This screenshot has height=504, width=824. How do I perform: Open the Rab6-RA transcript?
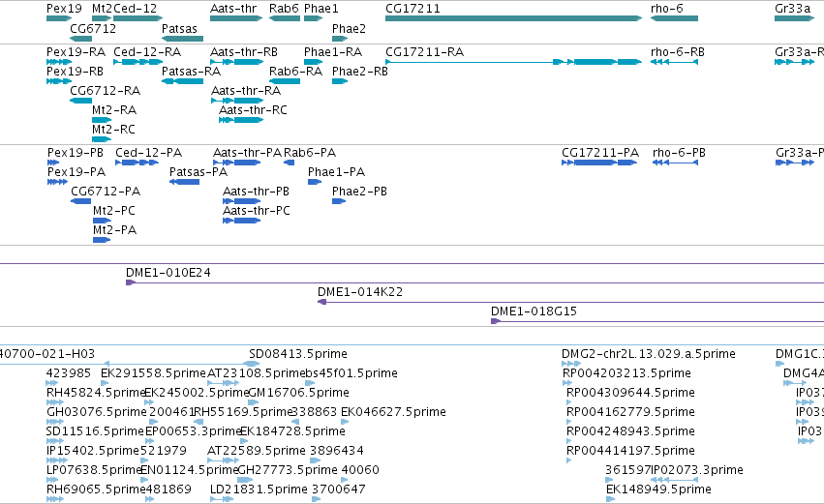[x=285, y=81]
